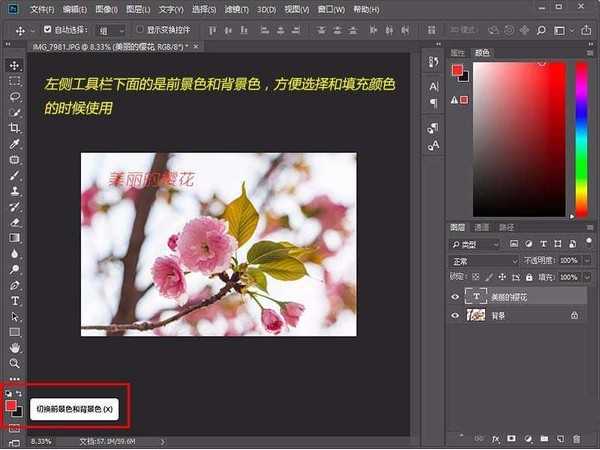The image size is (600, 450).
Task: Select the Eyedropper tool
Action: 15,143
